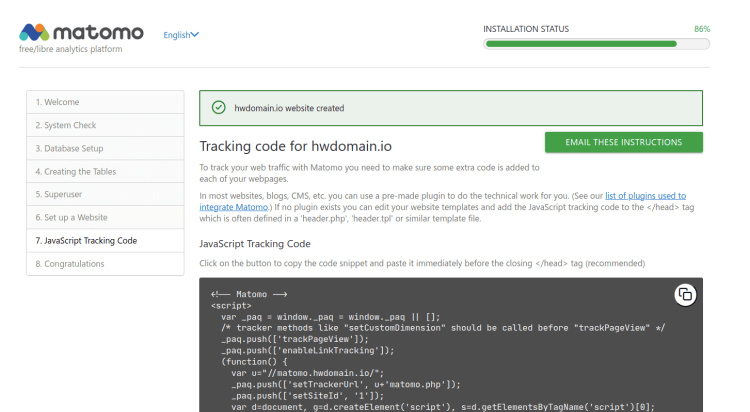The height and width of the screenshot is (412, 750).
Task: Click the JavaScript Tracking Code section heading
Action: pyautogui.click(x=255, y=243)
